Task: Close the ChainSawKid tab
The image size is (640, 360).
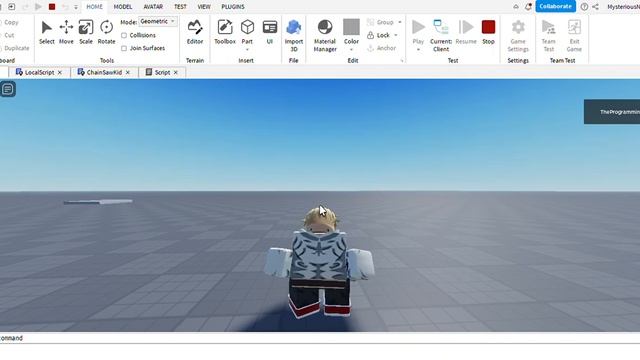Action: pyautogui.click(x=128, y=72)
